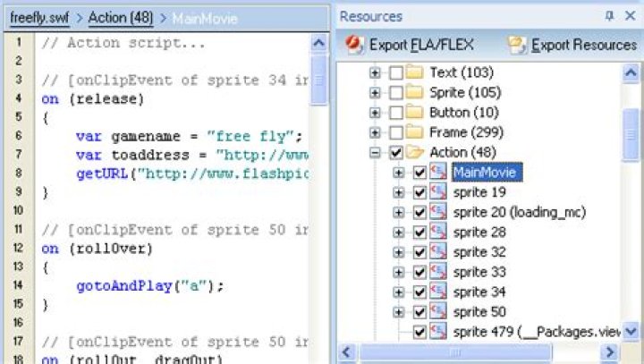Click the gotoAndPlay("a") code line

150,286
